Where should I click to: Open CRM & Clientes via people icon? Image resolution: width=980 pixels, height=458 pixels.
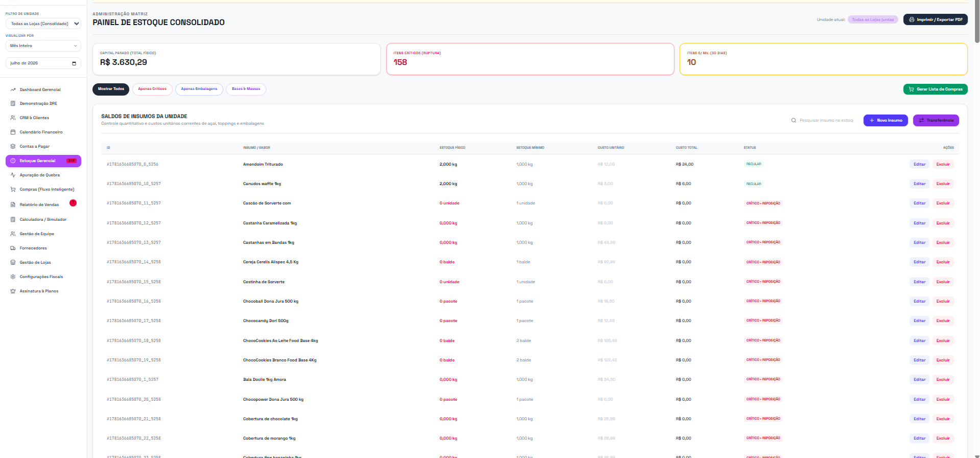point(13,118)
